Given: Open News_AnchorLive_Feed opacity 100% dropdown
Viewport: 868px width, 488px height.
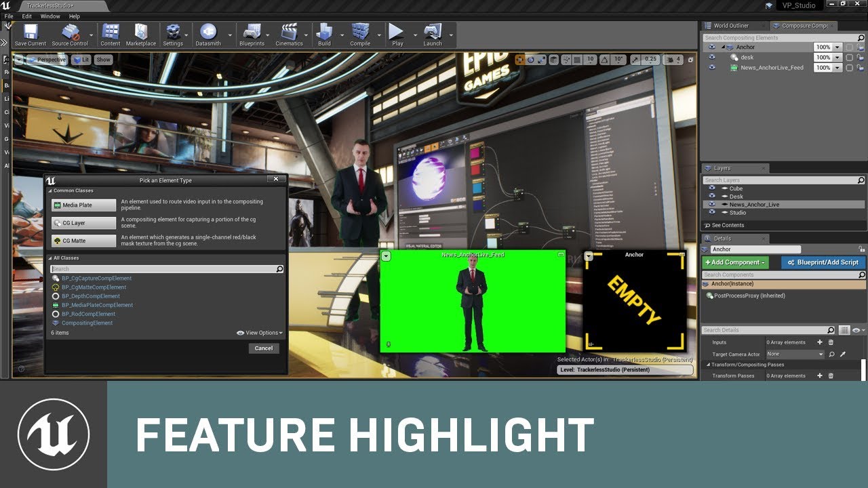Looking at the screenshot, I should 837,68.
